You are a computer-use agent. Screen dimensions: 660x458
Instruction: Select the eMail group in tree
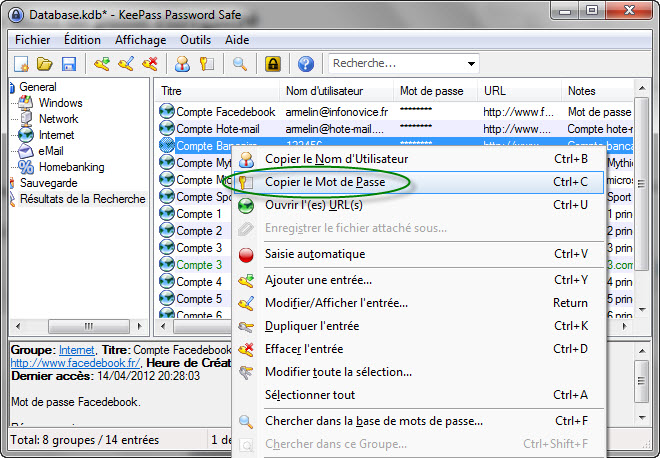coord(51,151)
